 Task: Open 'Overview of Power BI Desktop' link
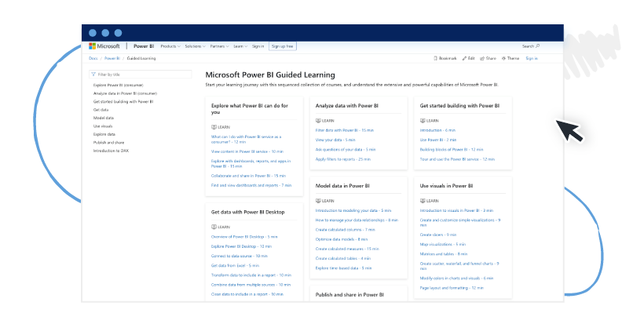244,237
